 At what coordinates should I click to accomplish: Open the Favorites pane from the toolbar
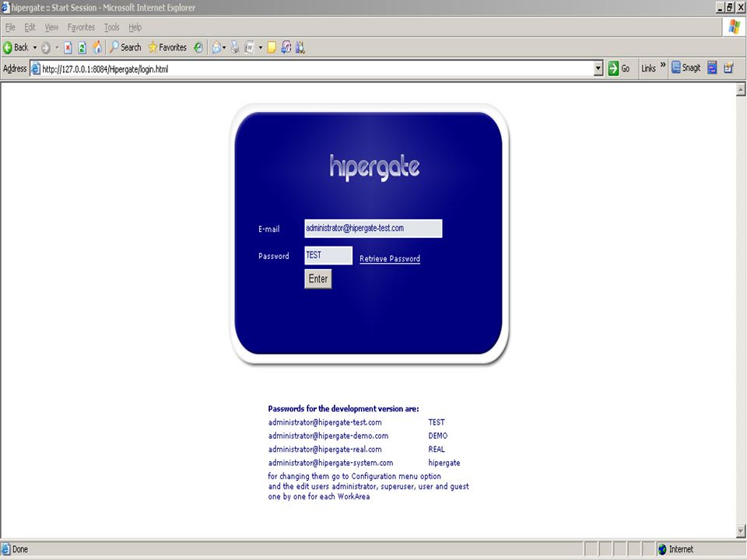[167, 47]
